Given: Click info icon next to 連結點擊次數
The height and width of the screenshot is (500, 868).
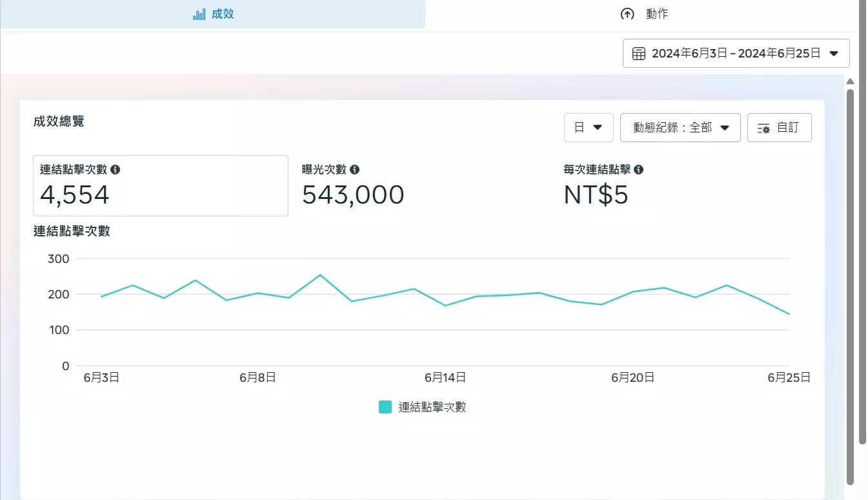Looking at the screenshot, I should pyautogui.click(x=116, y=169).
